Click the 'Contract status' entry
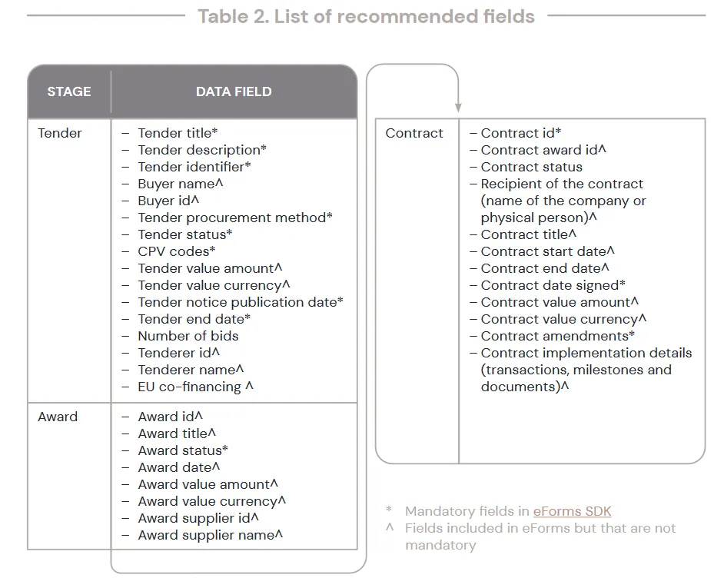Screen dimensions: 724x588 pos(531,167)
